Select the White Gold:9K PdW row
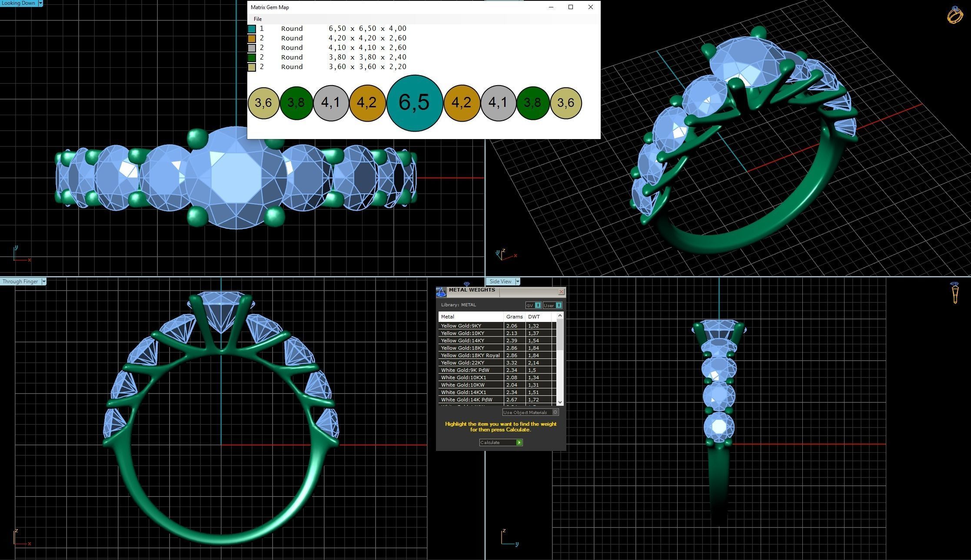The image size is (971, 560). (x=497, y=370)
